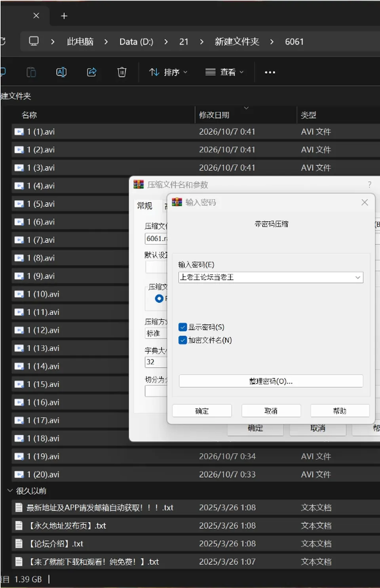Click the Delete trash can icon
Screen dimensions: 380x588
pos(122,72)
